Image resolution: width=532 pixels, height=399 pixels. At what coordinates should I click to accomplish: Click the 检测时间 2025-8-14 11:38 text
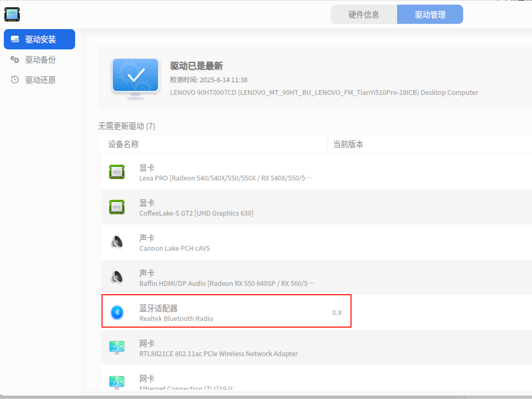coord(208,80)
